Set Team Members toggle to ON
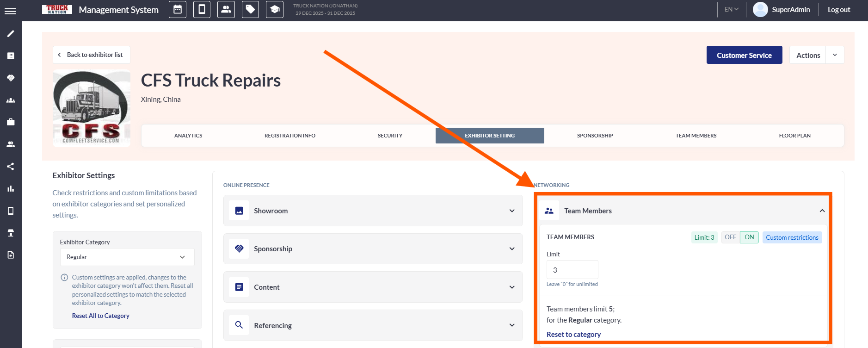The width and height of the screenshot is (868, 348). point(749,237)
